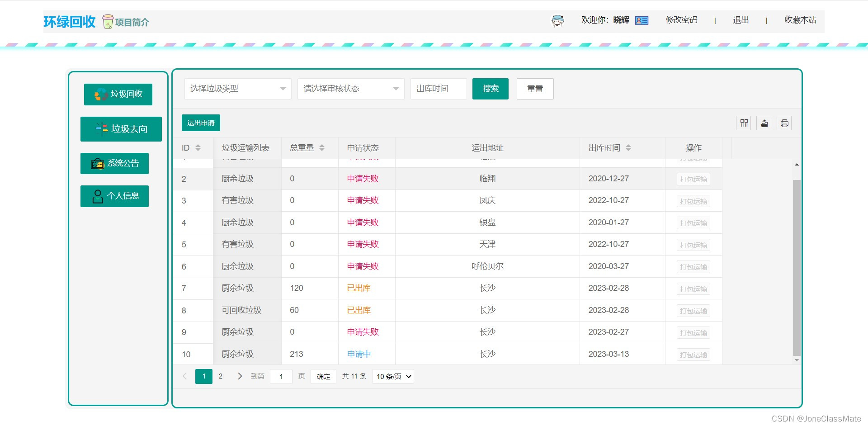Open 垃圾去向 sidebar menu
The height and width of the screenshot is (426, 868).
(x=121, y=129)
